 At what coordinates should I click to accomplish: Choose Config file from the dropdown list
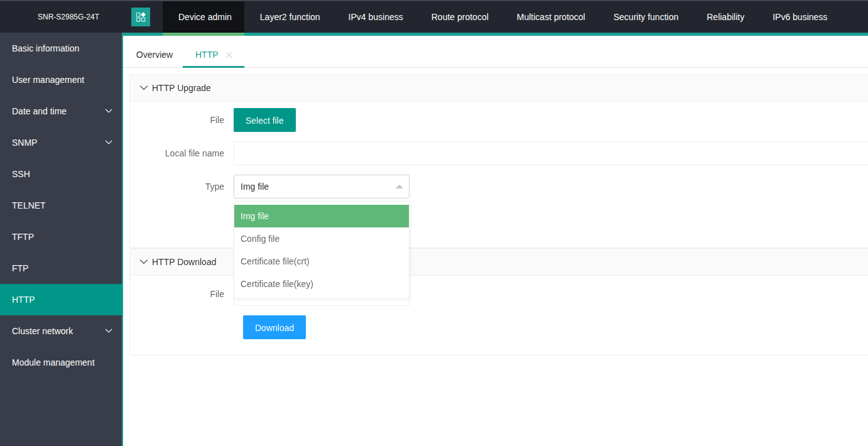(x=322, y=239)
